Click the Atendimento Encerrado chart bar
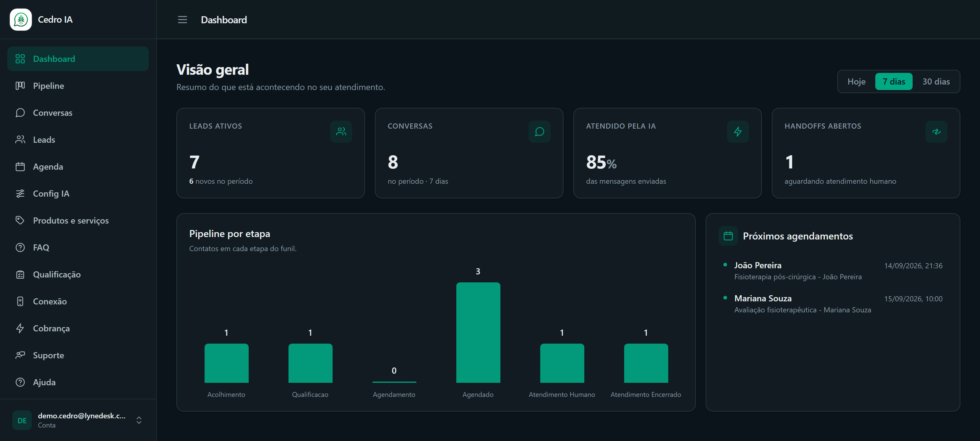 click(x=646, y=363)
